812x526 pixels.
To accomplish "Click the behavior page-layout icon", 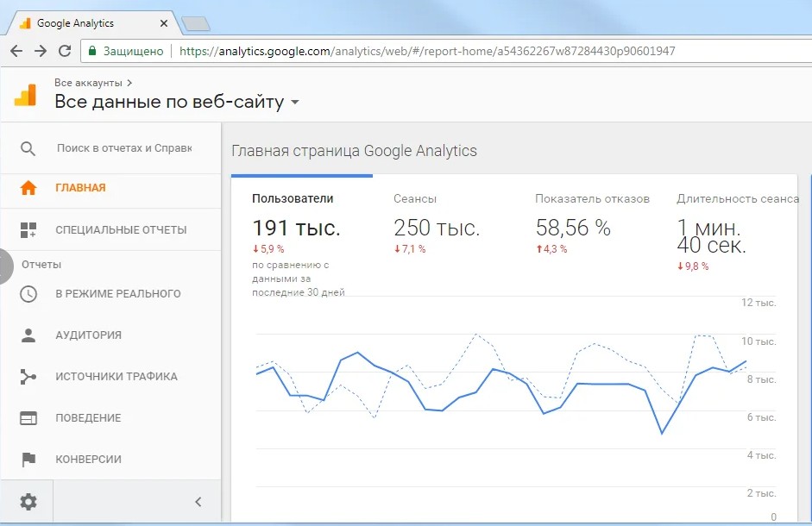I will [x=28, y=418].
